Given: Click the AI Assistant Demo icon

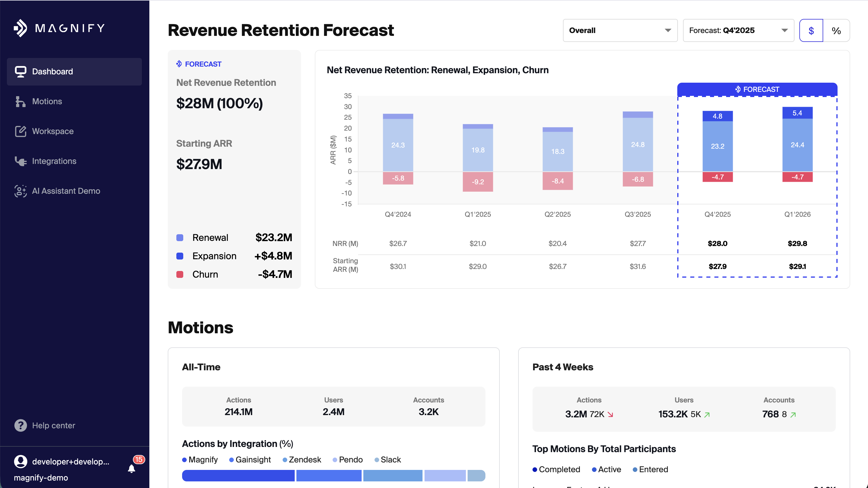Looking at the screenshot, I should pos(20,191).
